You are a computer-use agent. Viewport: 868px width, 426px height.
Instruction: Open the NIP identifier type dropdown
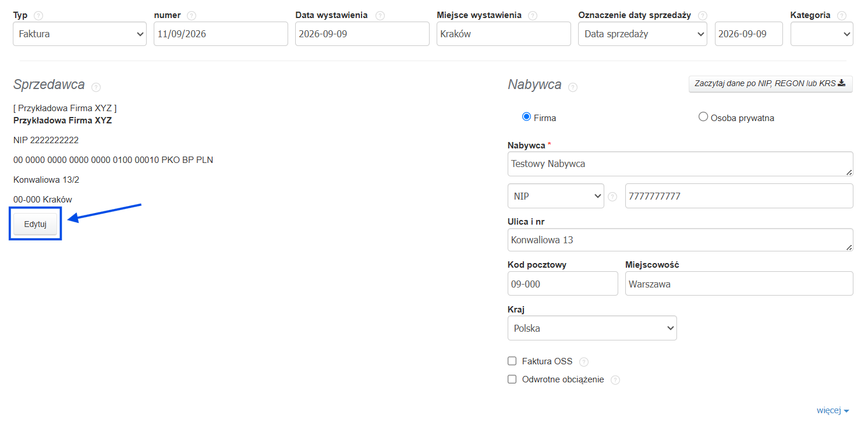(556, 196)
